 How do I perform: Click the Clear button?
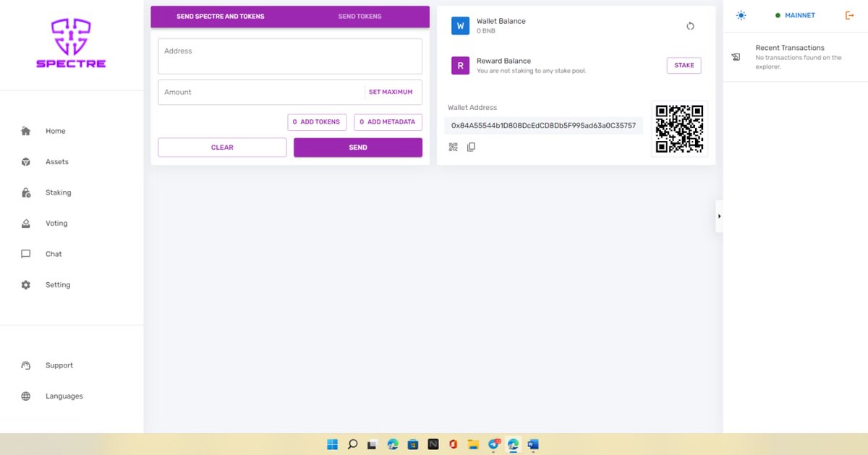[222, 148]
